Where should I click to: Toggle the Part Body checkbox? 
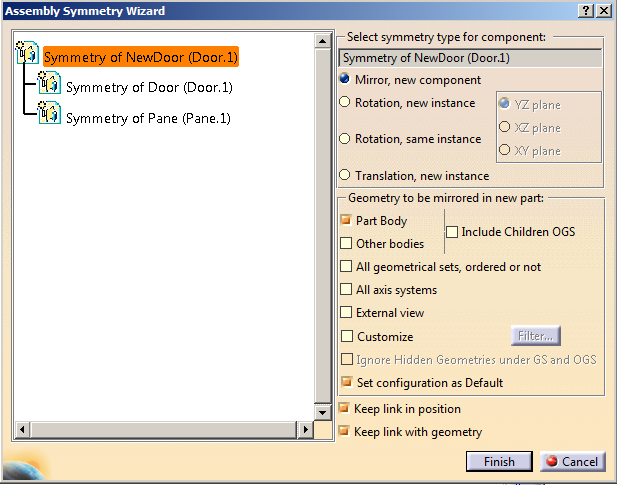[x=347, y=220]
